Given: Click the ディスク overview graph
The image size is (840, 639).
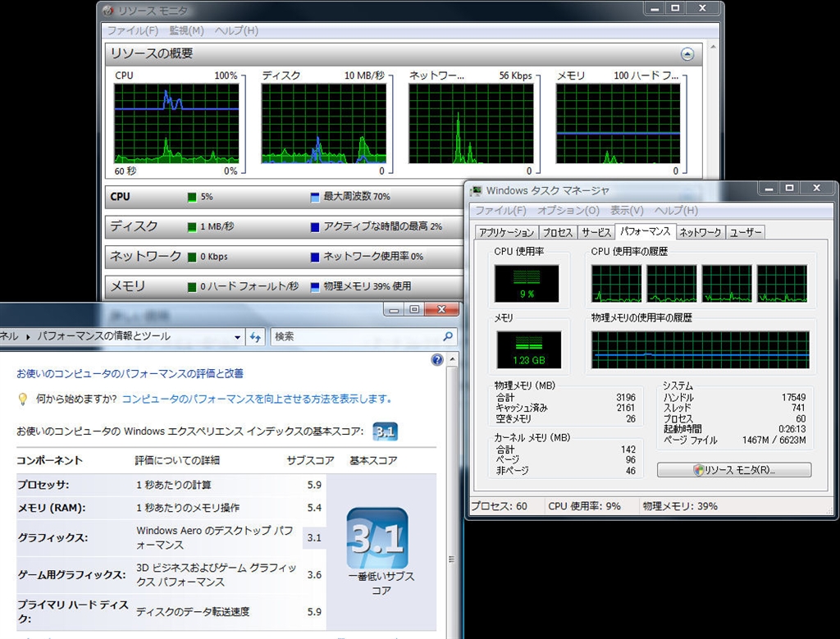Looking at the screenshot, I should click(323, 123).
